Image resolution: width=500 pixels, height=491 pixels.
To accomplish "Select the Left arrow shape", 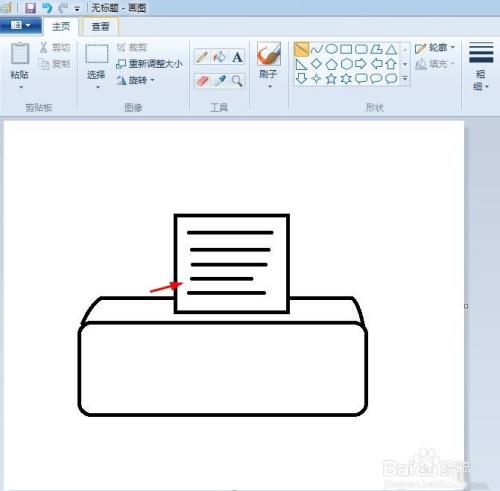I will click(377, 64).
